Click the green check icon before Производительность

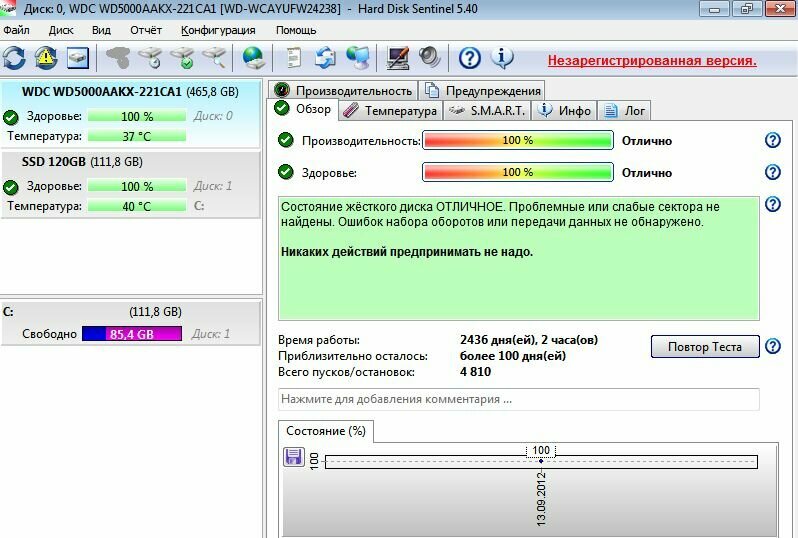(x=286, y=140)
